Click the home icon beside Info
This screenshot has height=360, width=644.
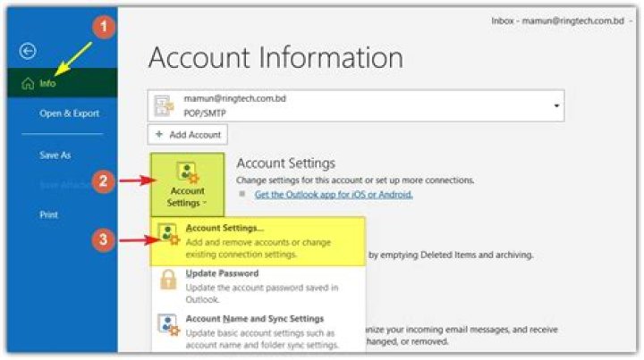pos(28,83)
